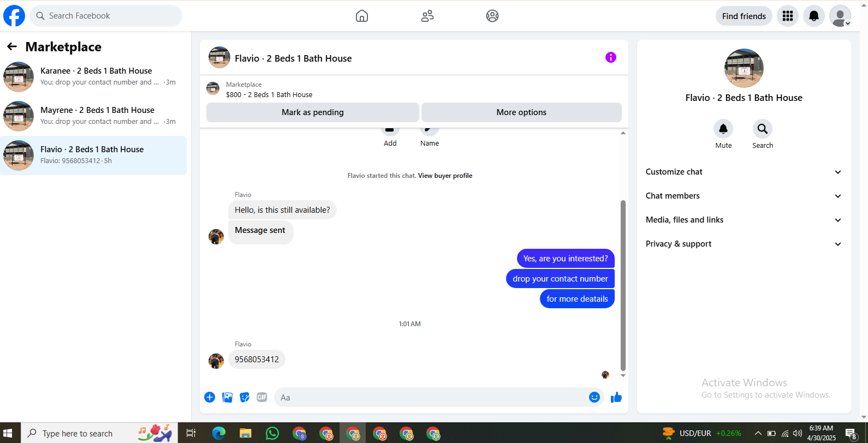
Task: Open Microsoft Edge from the taskbar
Action: (219, 433)
